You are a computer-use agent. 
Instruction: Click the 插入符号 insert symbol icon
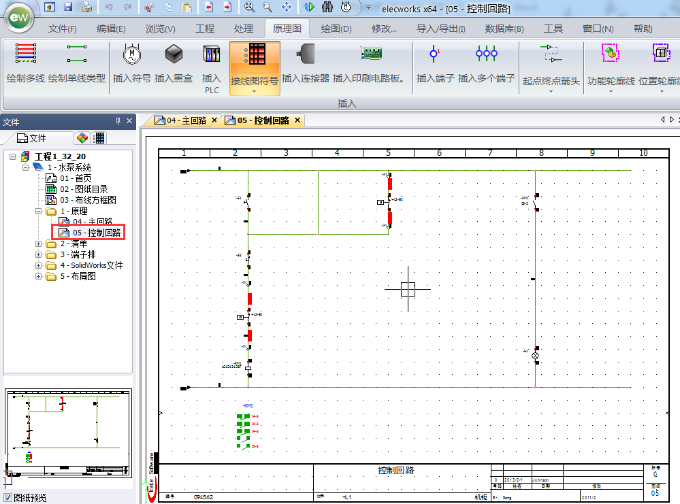pos(130,55)
